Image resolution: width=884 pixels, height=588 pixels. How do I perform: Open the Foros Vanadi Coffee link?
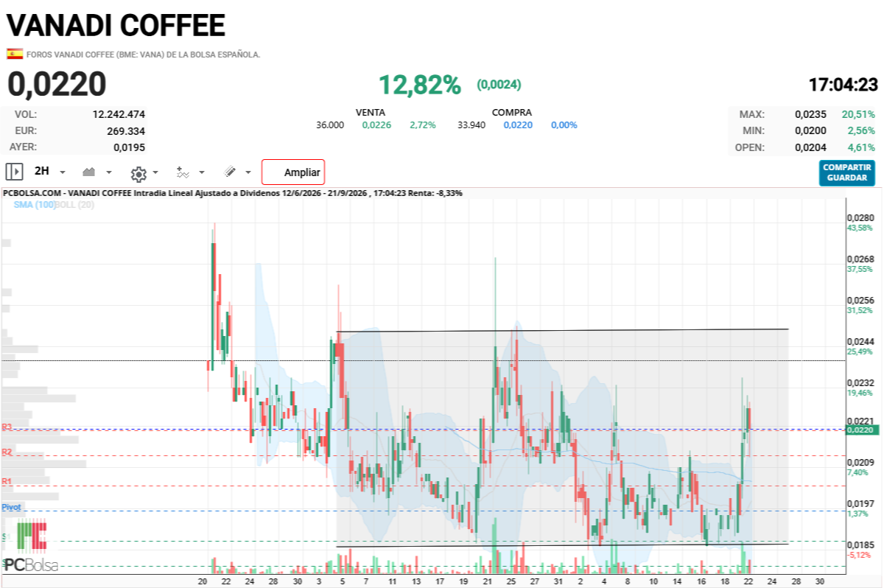143,55
